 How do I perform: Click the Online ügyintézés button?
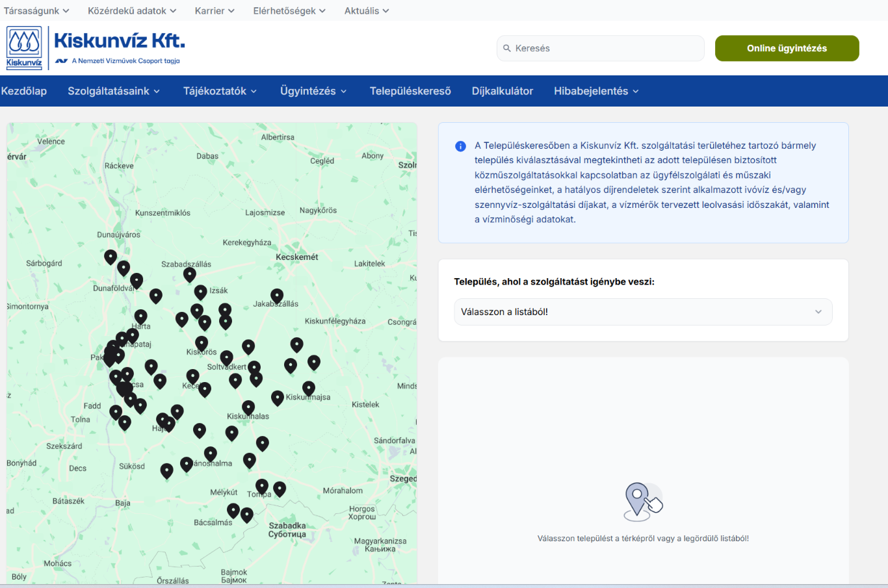787,48
